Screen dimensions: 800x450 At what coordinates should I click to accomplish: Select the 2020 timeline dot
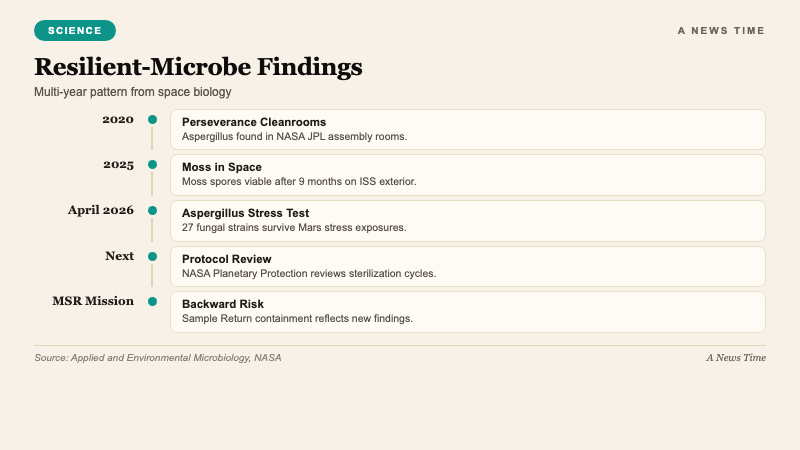152,120
